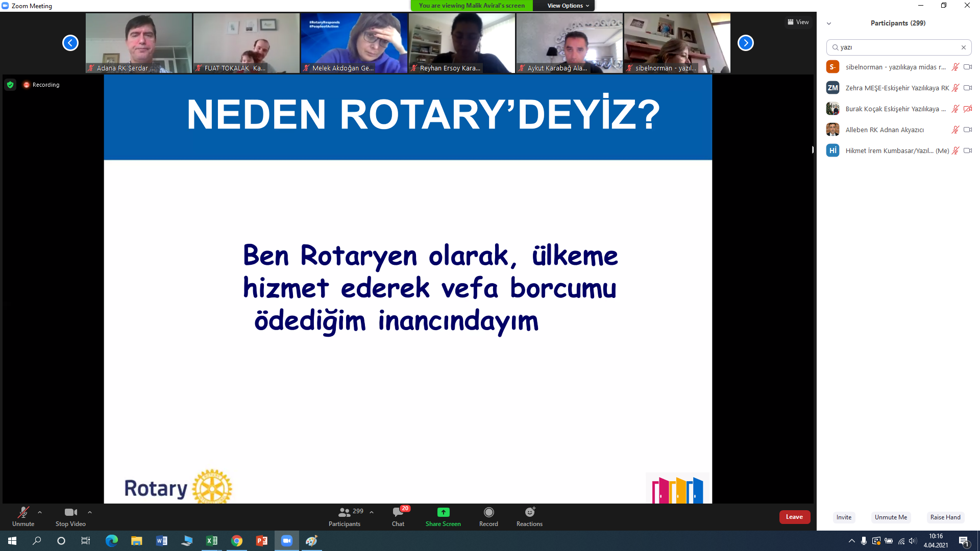Select FUAT TOKALAK video thumbnail
The image size is (980, 551).
[x=247, y=43]
